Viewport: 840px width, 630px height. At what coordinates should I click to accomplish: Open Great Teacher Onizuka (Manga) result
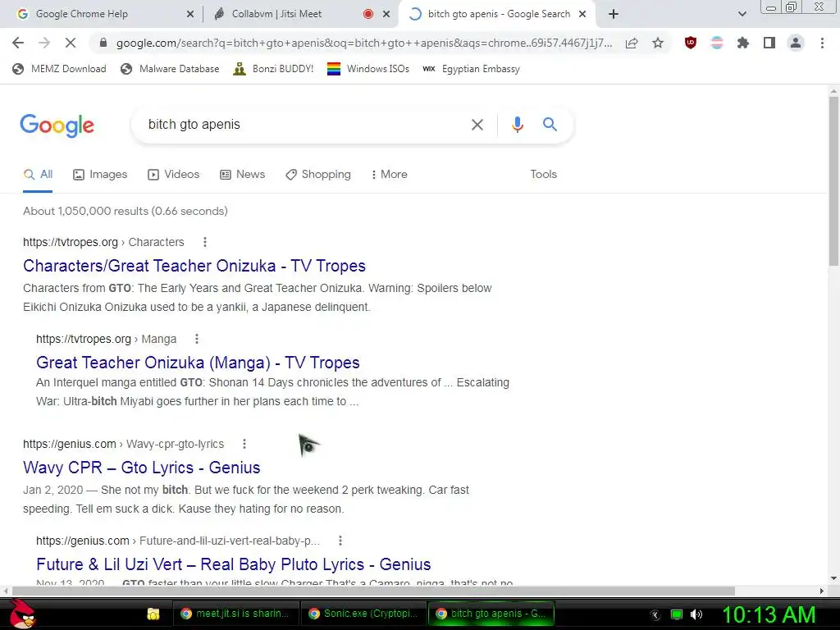pos(198,363)
